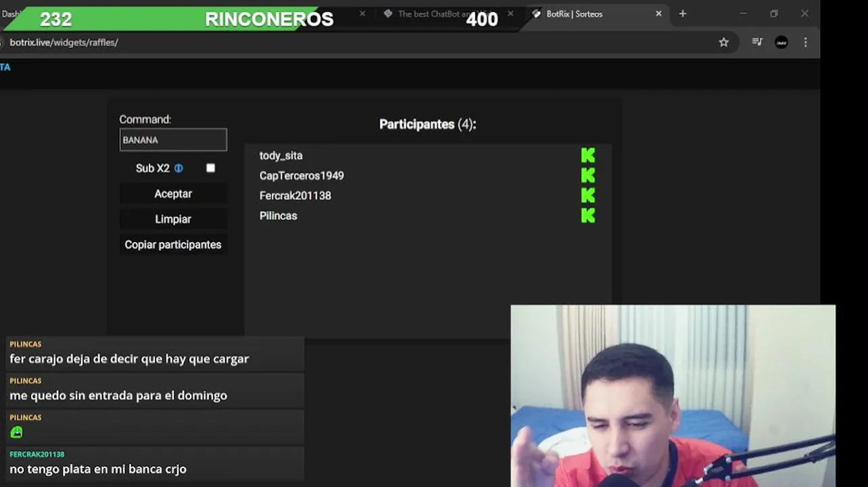Click the Sub X2 info icon
The width and height of the screenshot is (868, 487).
[x=178, y=168]
